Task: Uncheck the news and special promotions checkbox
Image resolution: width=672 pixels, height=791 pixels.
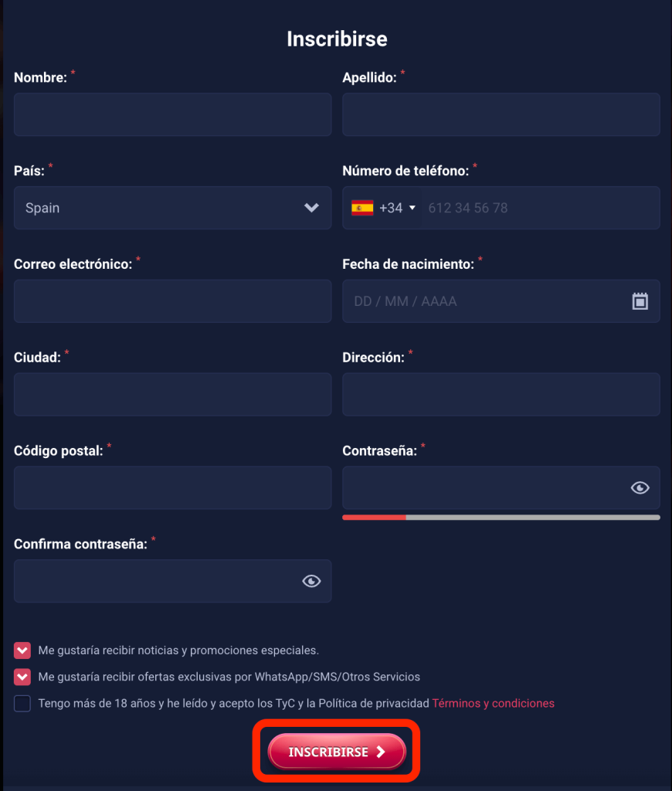Action: coord(22,650)
